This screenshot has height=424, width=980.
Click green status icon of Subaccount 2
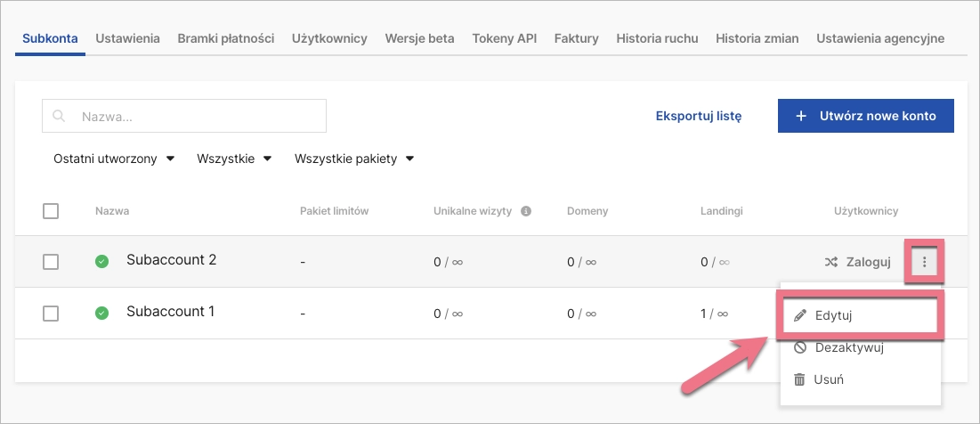click(102, 261)
